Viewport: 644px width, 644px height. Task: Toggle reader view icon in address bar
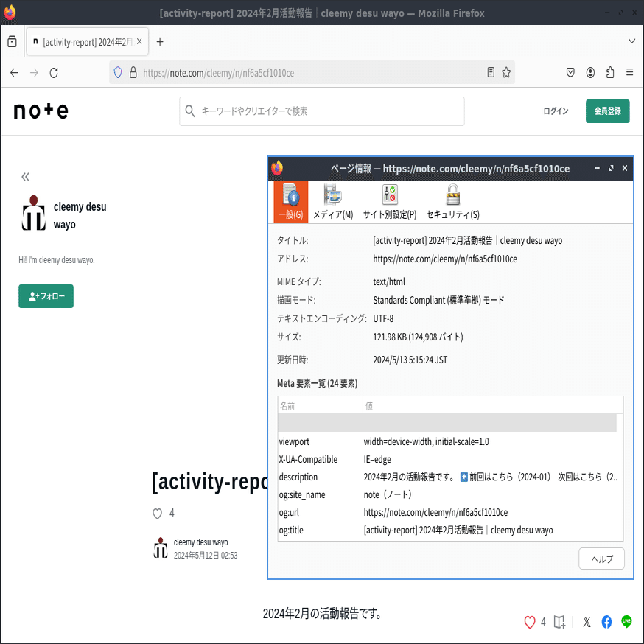[x=491, y=73]
